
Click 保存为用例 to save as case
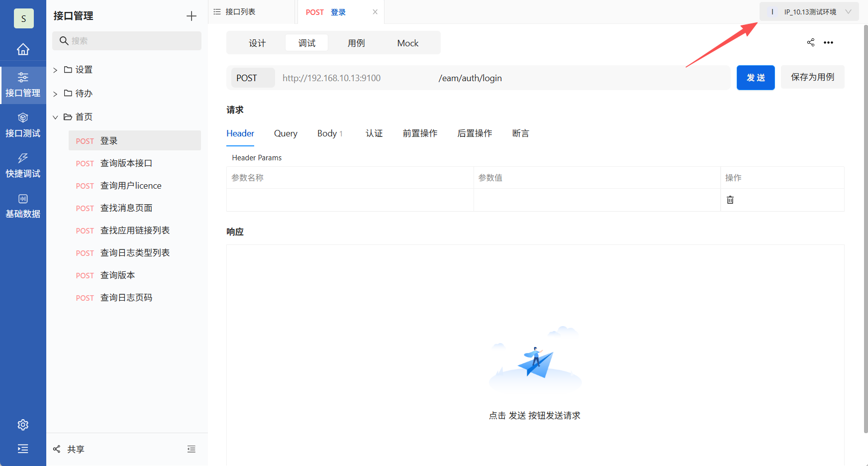(812, 77)
